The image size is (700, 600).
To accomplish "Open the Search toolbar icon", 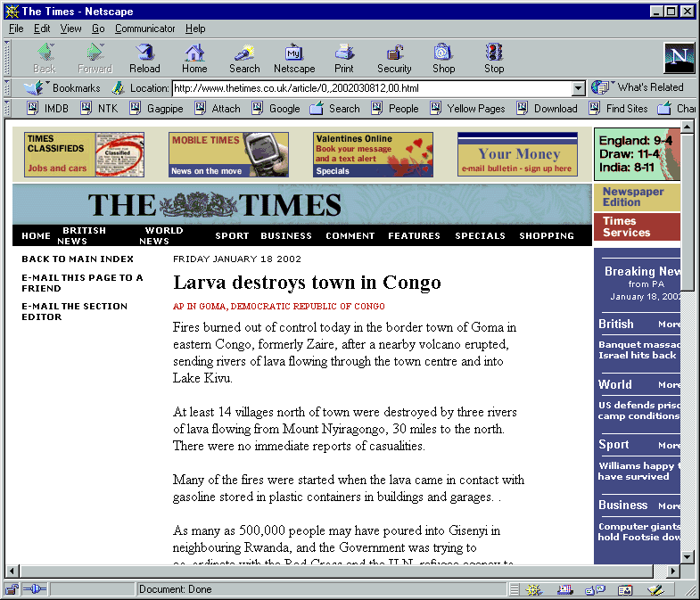I will pyautogui.click(x=244, y=53).
